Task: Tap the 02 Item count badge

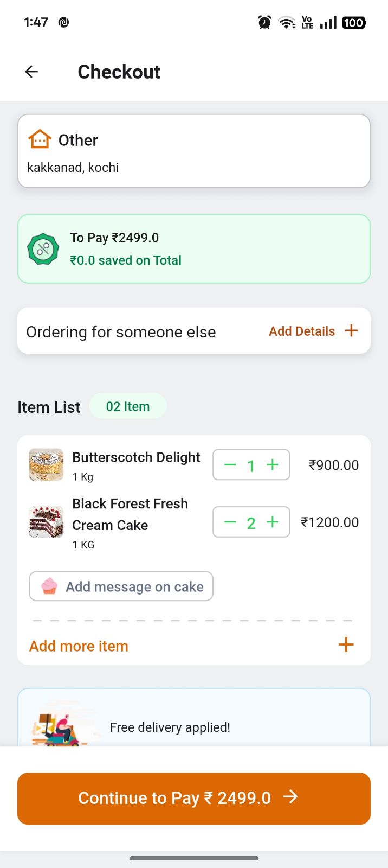Action: tap(128, 406)
